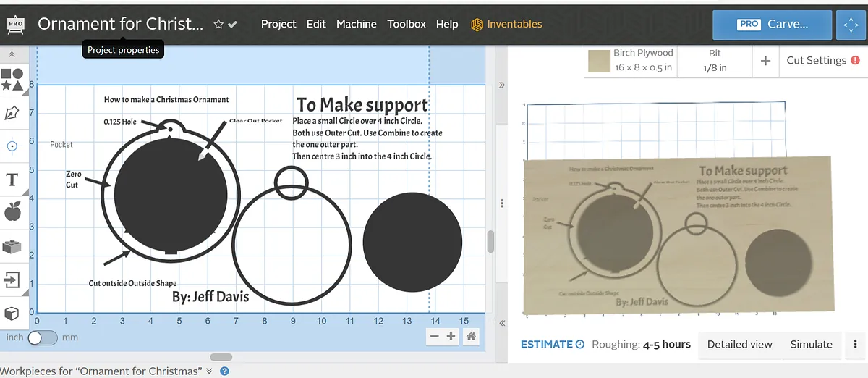Click the Birch Plywood material swatch
The height and width of the screenshot is (378, 868).
point(599,61)
